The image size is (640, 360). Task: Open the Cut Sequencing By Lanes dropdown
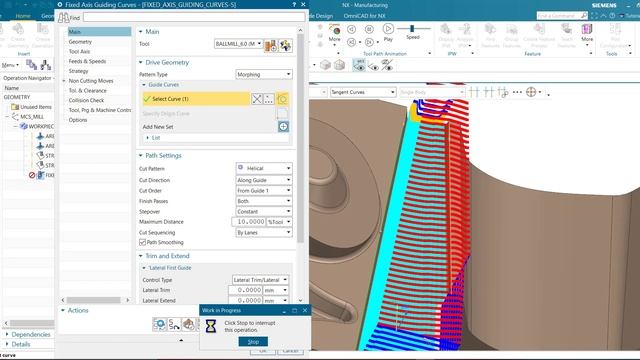264,233
